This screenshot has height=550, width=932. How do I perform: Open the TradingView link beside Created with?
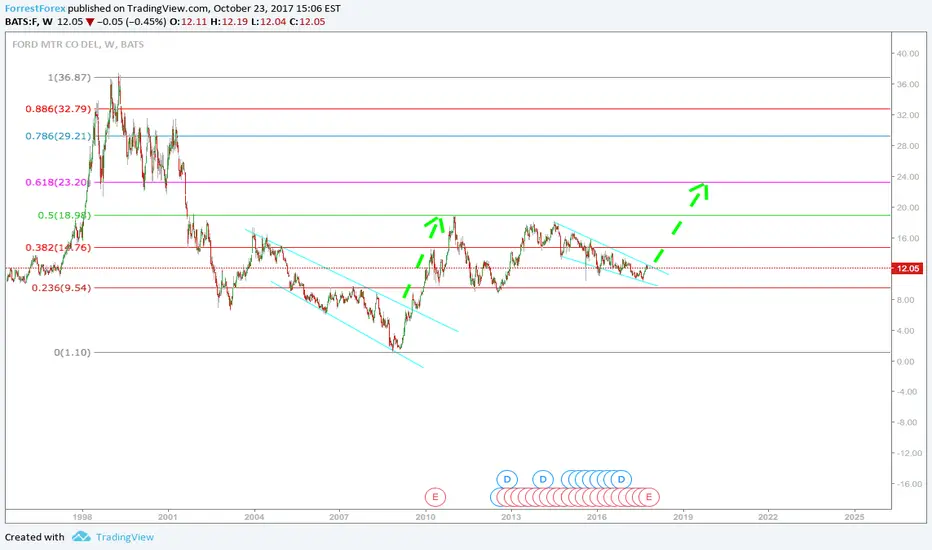click(x=125, y=537)
